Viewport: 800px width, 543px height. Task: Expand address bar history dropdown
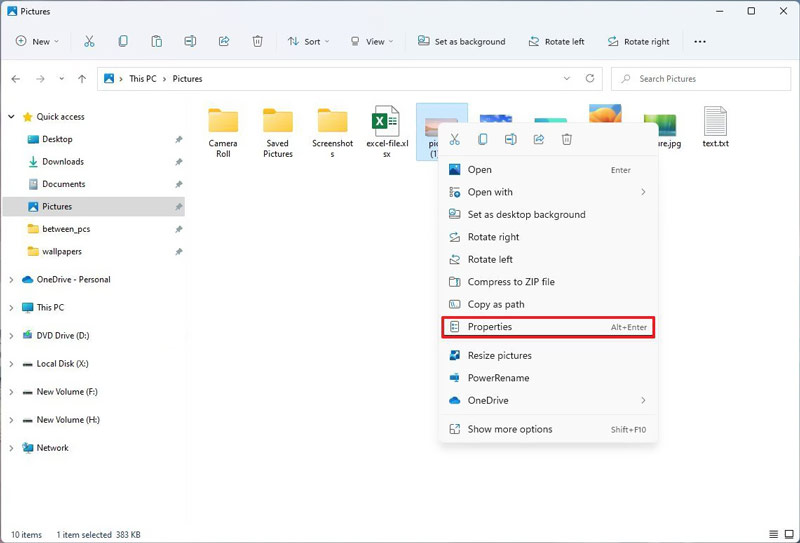coord(566,79)
